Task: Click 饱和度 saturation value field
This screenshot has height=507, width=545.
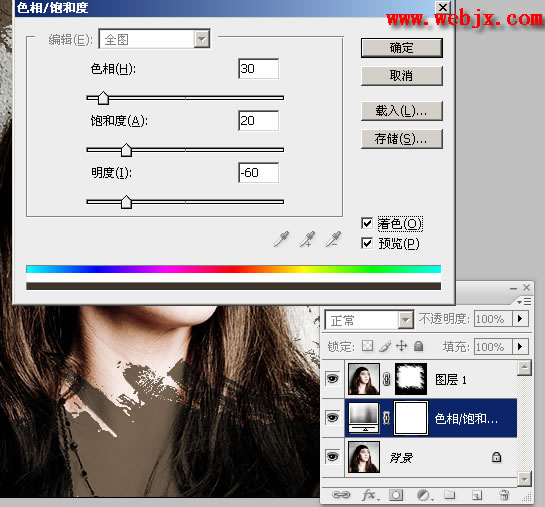Action: pos(258,121)
